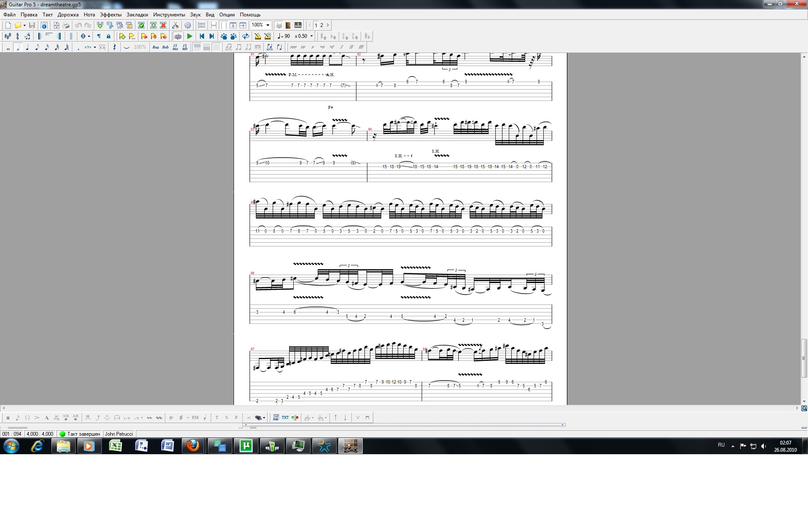Click the Print icon
This screenshot has height=532, width=808.
[66, 25]
